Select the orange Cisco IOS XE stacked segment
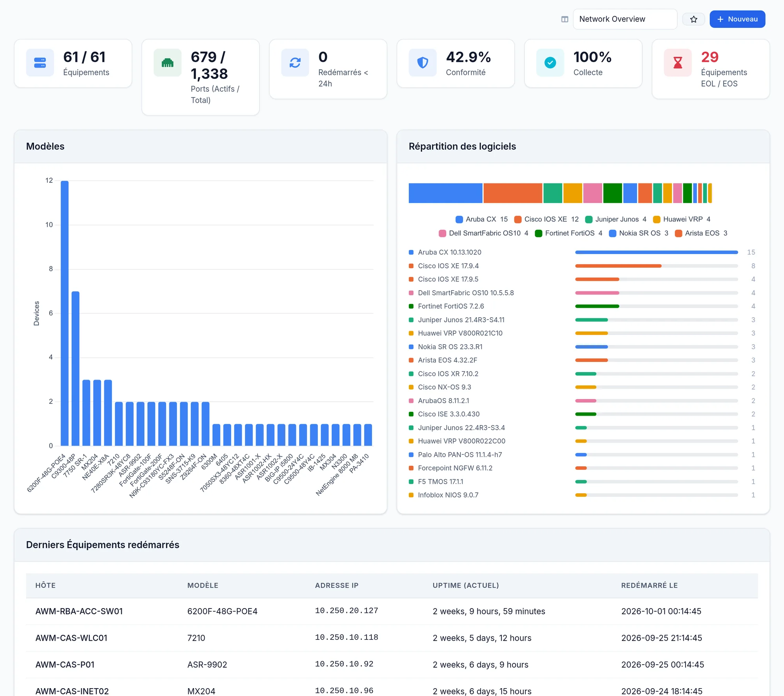The height and width of the screenshot is (696, 784). 513,193
